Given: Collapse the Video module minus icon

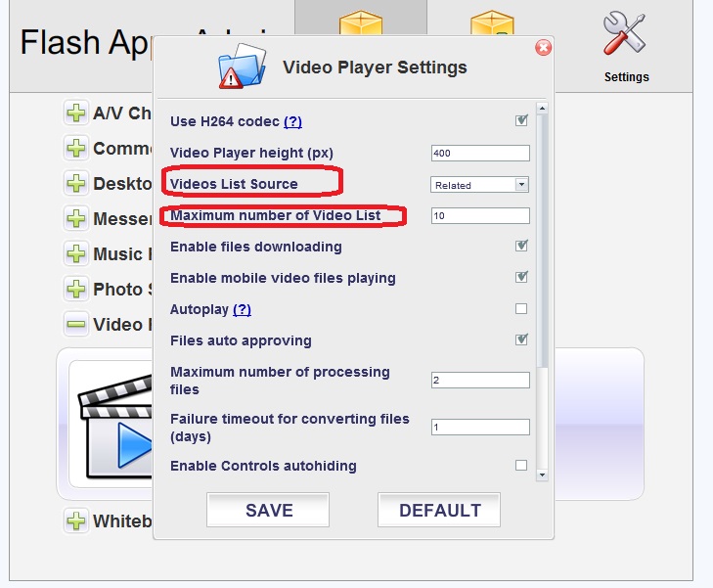Looking at the screenshot, I should (x=75, y=325).
